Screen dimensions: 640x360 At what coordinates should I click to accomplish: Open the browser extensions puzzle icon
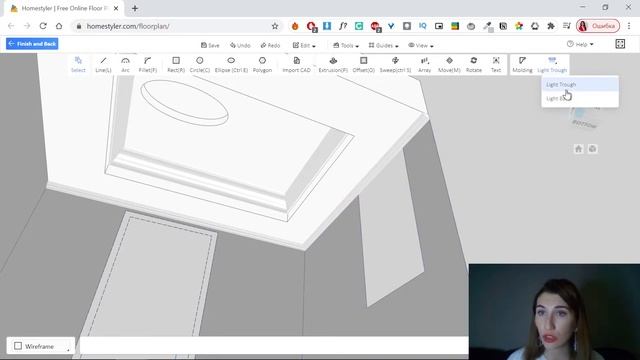pyautogui.click(x=551, y=26)
